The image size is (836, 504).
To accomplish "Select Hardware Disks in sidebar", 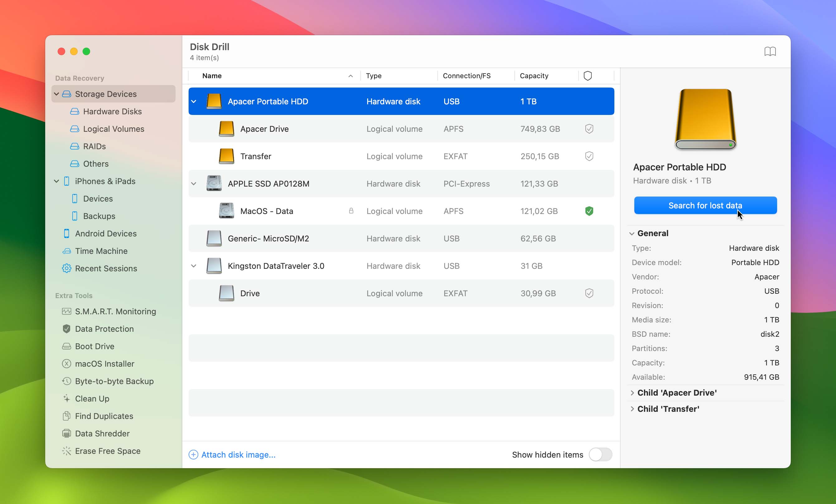I will click(x=112, y=111).
